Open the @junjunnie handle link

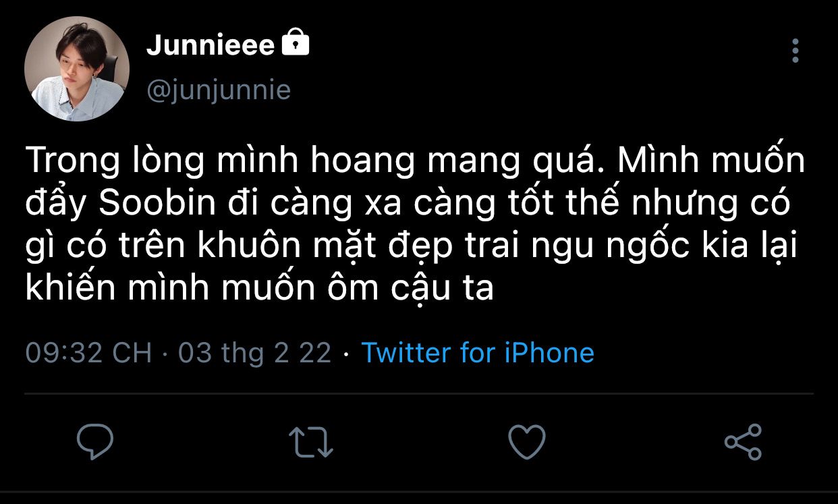219,90
